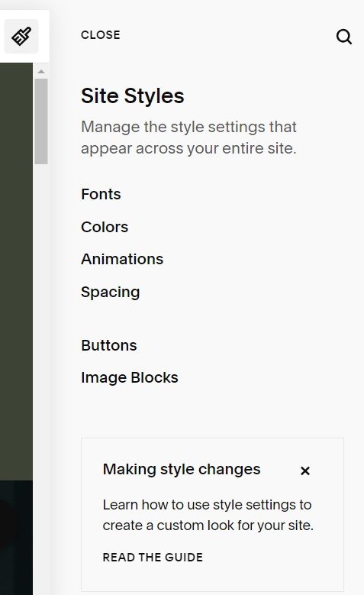Image resolution: width=364 pixels, height=595 pixels.
Task: Open the Buttons style settings
Action: click(109, 345)
